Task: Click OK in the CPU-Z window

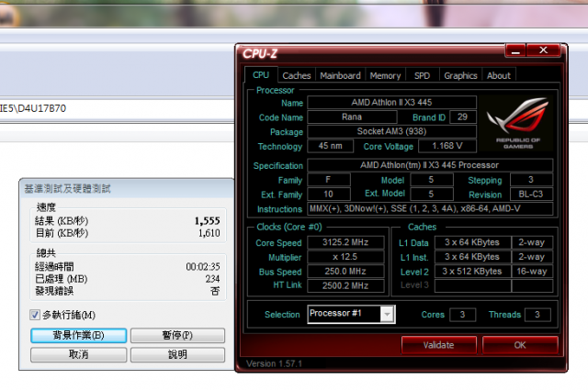Action: [x=520, y=345]
